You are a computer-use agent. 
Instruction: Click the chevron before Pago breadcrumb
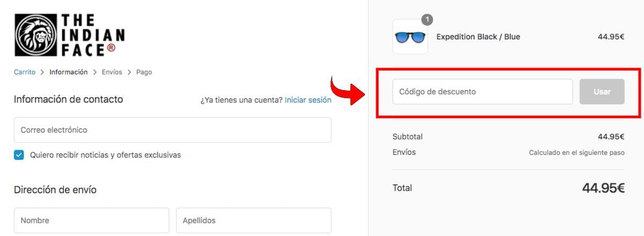pos(129,72)
